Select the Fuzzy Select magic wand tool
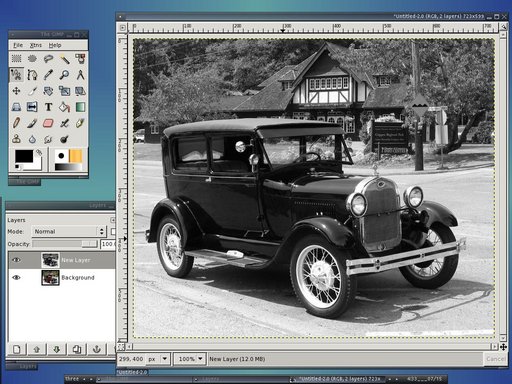The height and width of the screenshot is (384, 512). point(64,59)
